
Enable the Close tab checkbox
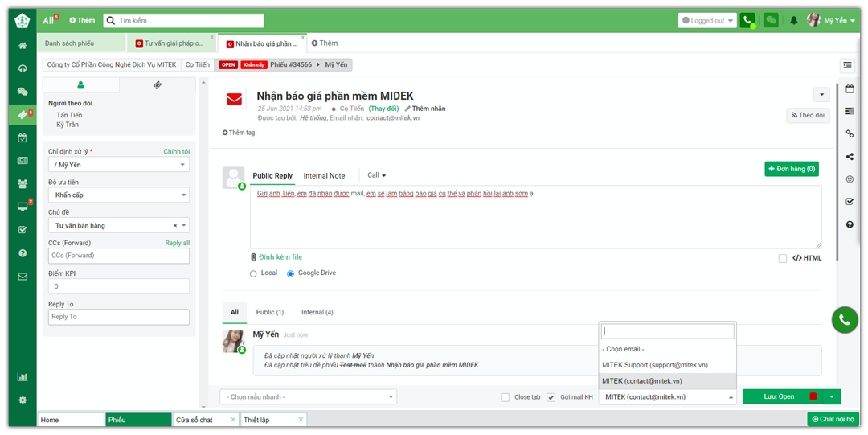click(x=505, y=397)
